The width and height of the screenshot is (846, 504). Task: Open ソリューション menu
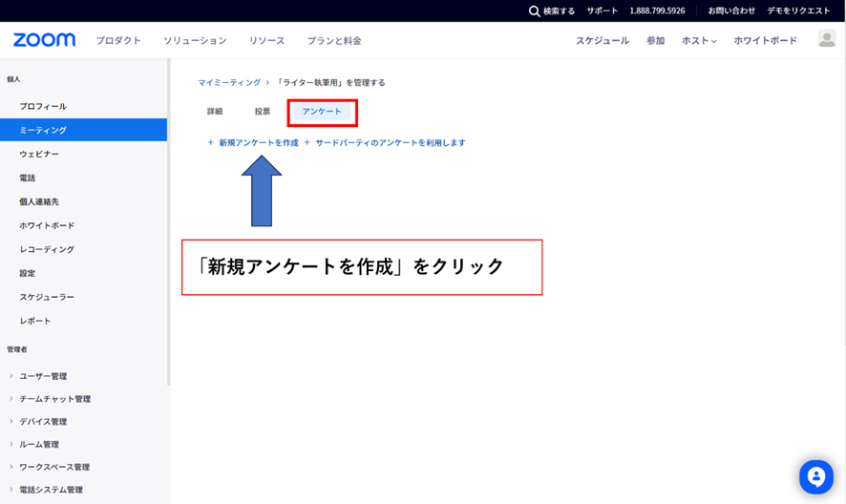click(x=195, y=40)
